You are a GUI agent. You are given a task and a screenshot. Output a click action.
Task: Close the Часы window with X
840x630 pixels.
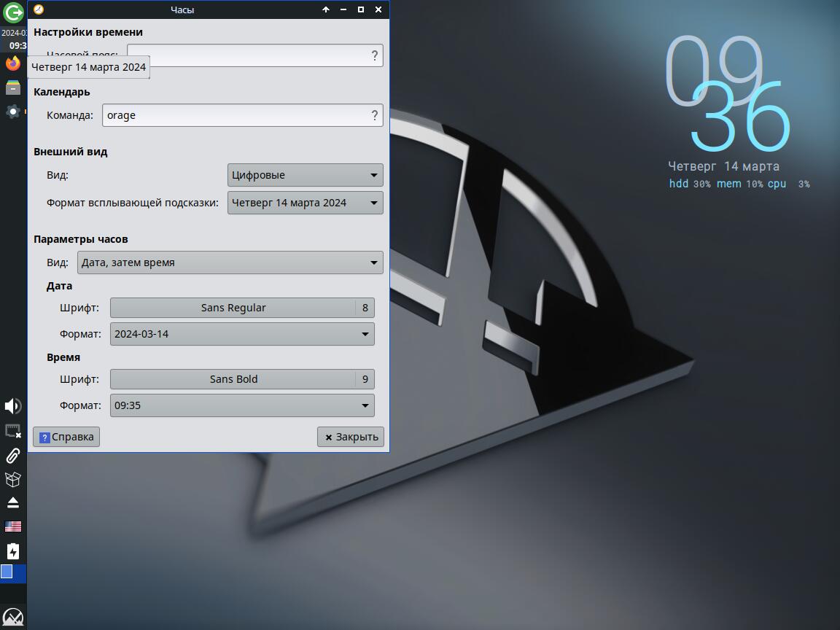378,9
